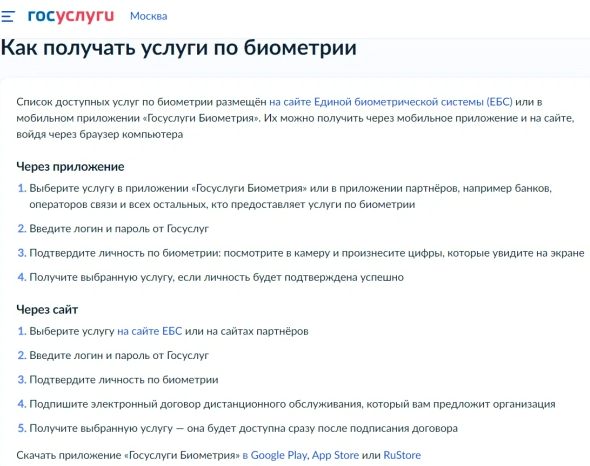Click the heading 'Как получать услуги по биометрии'
590x466 pixels.
[179, 48]
